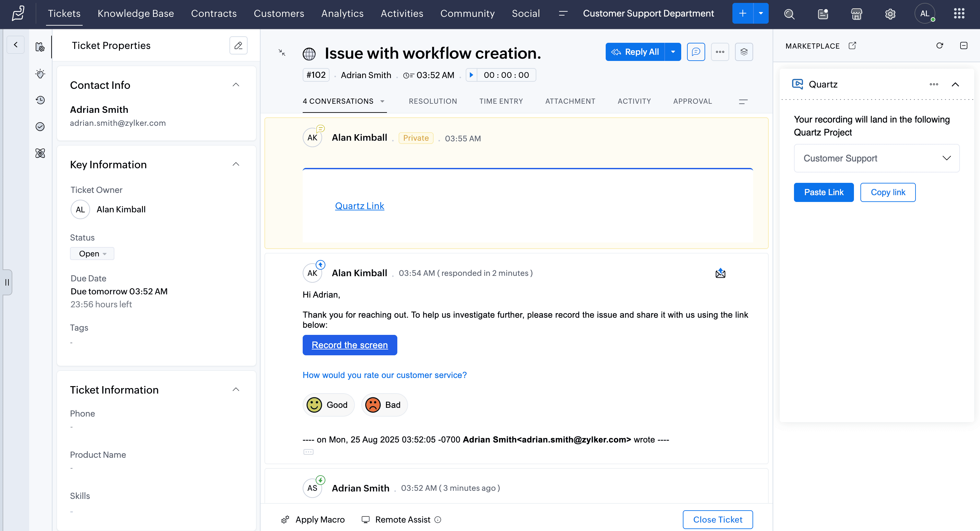
Task: Open the Status Open dropdown
Action: tap(92, 254)
